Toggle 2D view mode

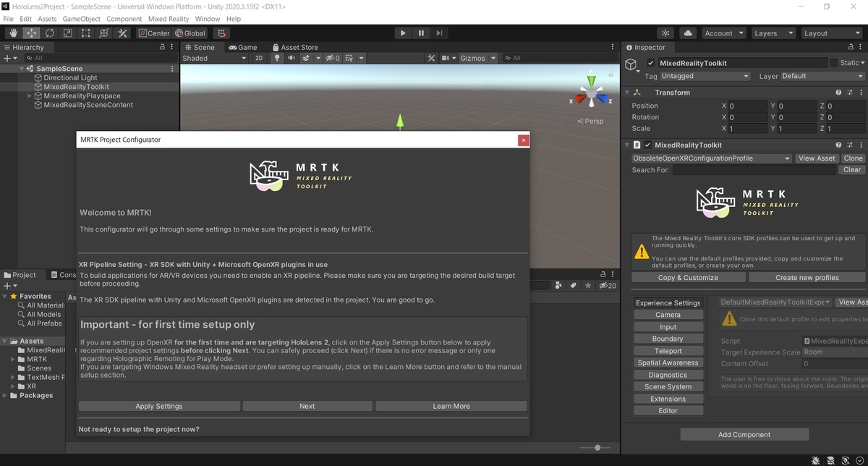259,58
